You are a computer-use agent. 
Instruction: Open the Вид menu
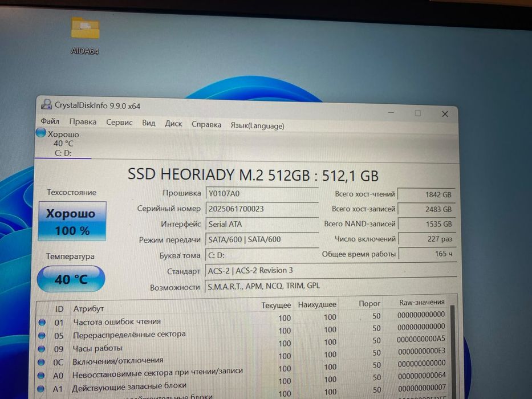coord(148,123)
